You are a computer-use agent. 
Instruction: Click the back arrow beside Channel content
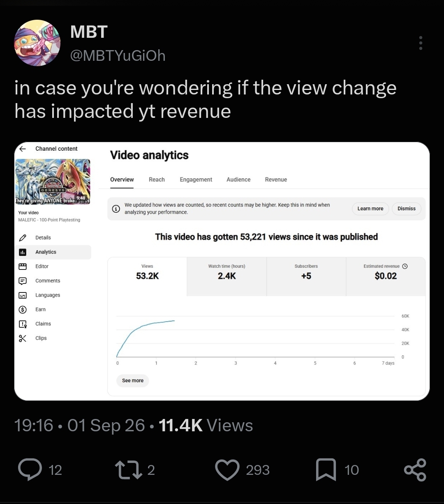tap(23, 149)
